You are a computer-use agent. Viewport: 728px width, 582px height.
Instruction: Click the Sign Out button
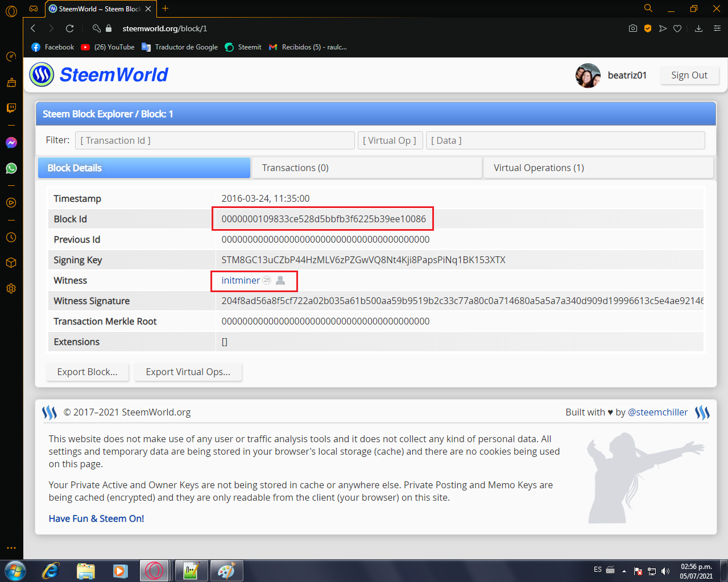tap(689, 75)
